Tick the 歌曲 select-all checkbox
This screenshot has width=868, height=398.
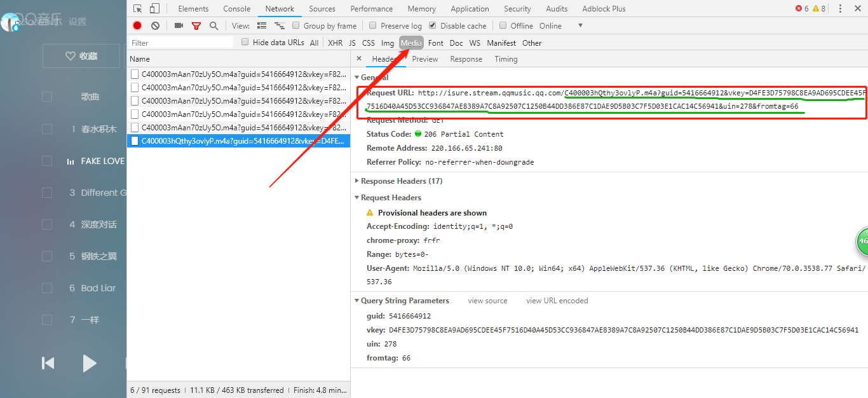point(47,97)
